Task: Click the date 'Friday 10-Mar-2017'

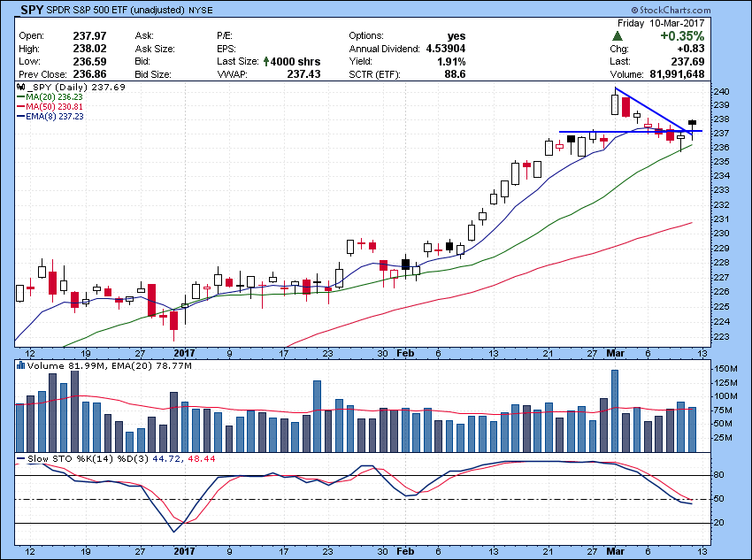Action: (660, 23)
